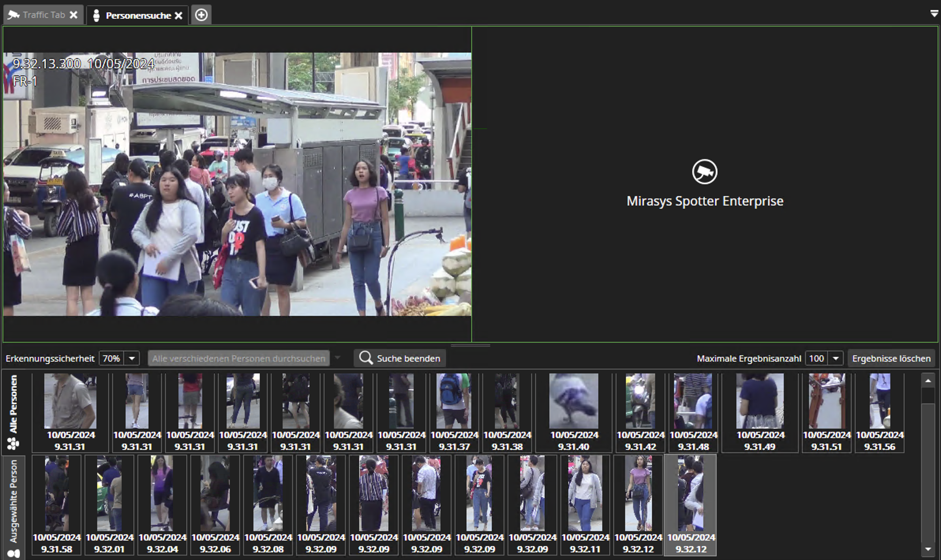Close the Personensuche tab
The width and height of the screenshot is (941, 560).
(x=179, y=15)
